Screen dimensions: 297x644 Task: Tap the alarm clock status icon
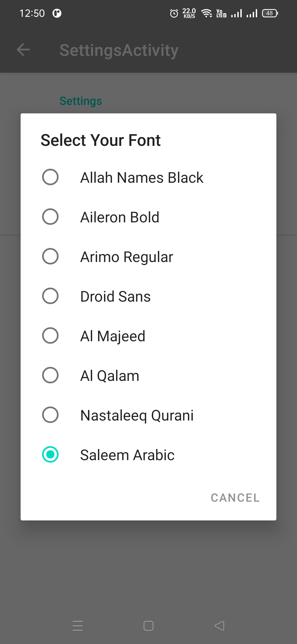point(174,13)
